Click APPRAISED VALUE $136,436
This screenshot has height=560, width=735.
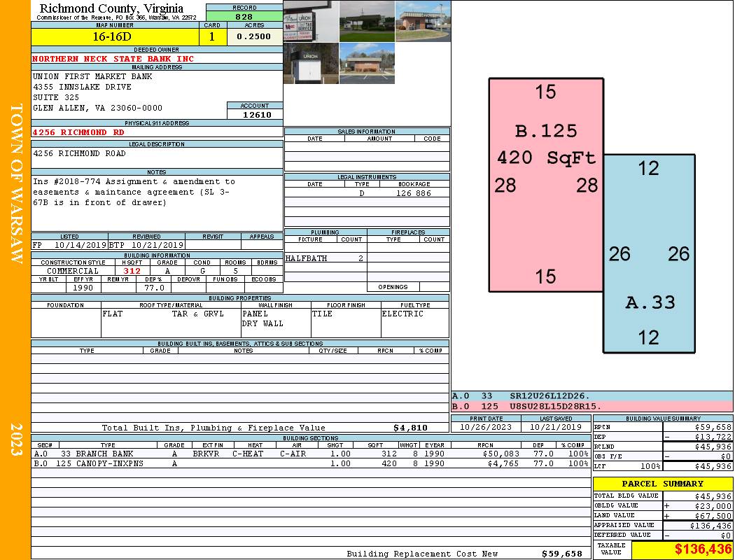coord(710,526)
